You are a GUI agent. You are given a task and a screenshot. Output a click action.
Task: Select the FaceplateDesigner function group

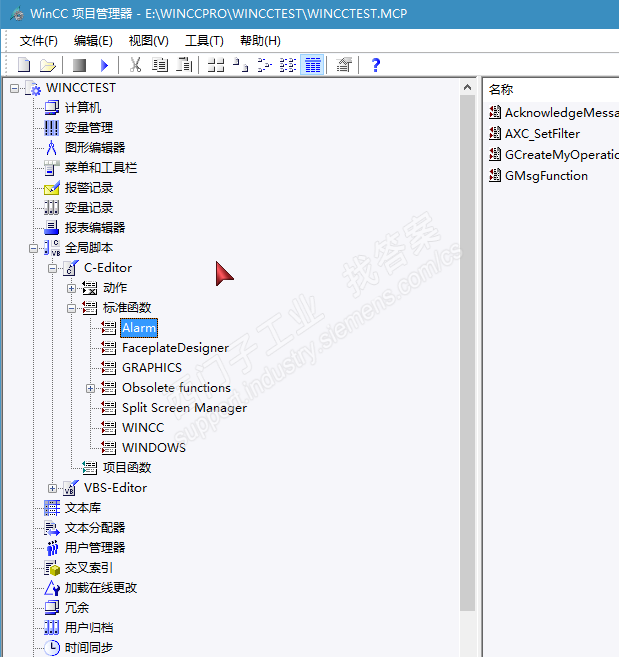pyautogui.click(x=175, y=348)
